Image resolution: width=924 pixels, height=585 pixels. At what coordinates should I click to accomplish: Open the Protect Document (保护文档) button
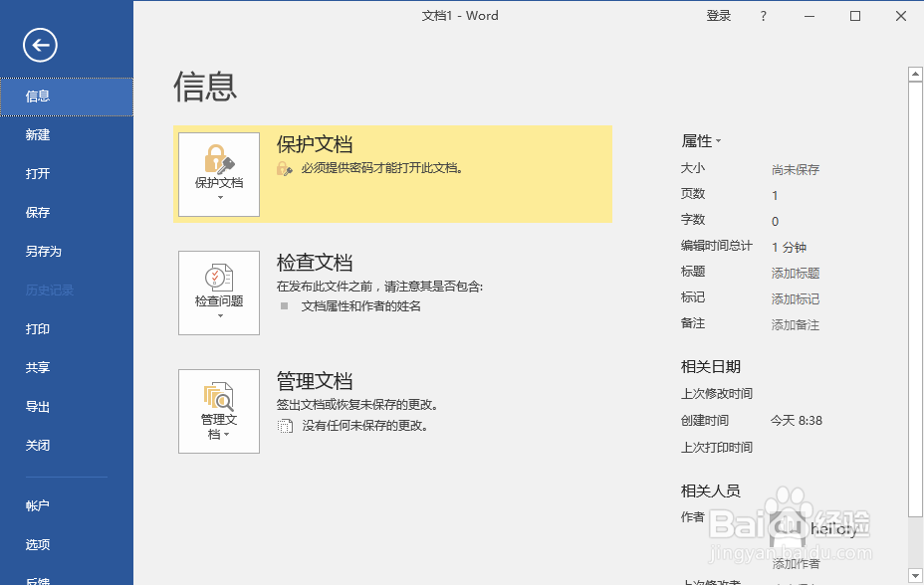coord(219,174)
